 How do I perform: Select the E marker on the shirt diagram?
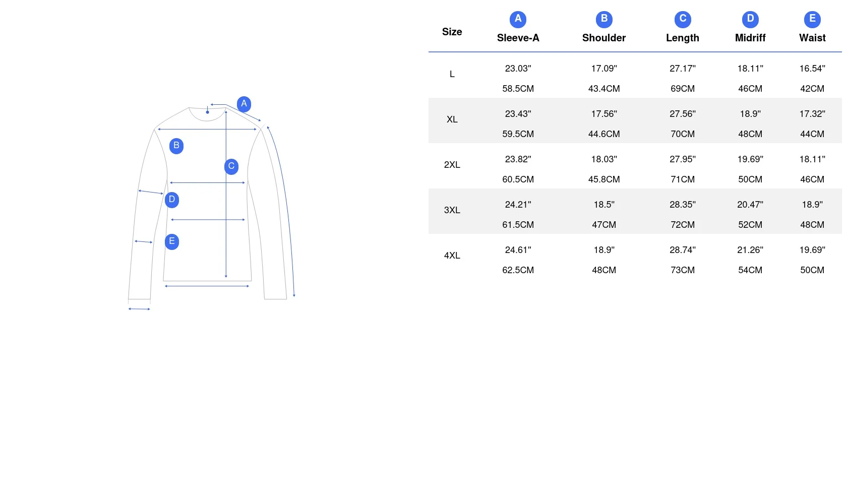172,241
